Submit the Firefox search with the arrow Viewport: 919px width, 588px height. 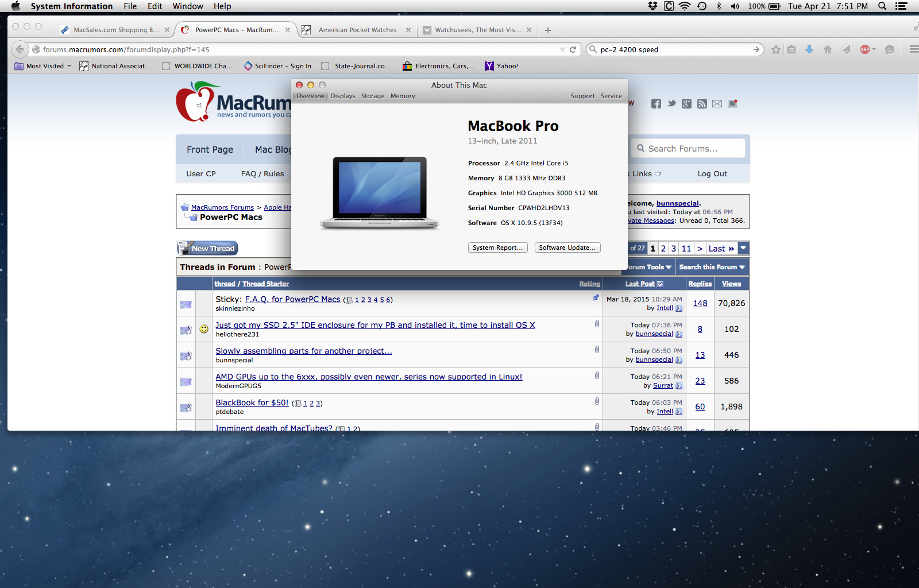click(756, 49)
